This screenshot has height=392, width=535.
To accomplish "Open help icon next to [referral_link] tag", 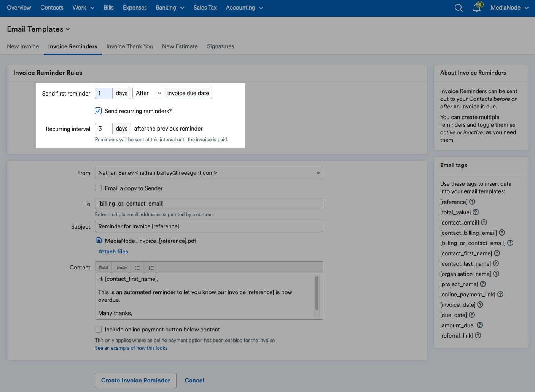I will click(x=478, y=335).
